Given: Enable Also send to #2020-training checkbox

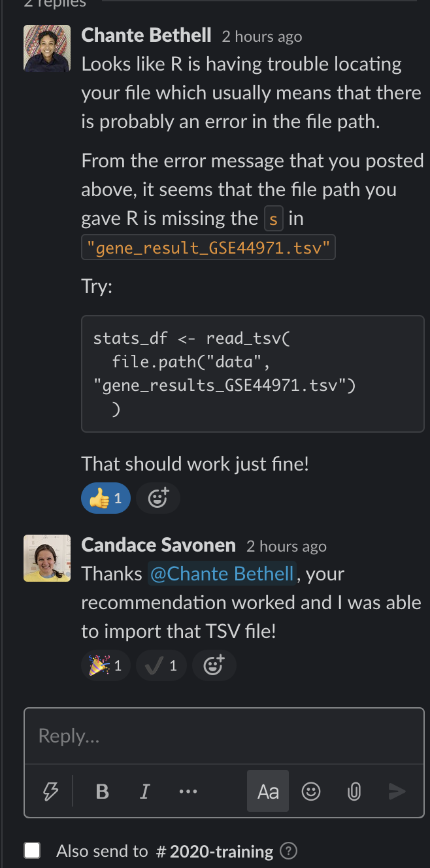Looking at the screenshot, I should [x=32, y=850].
